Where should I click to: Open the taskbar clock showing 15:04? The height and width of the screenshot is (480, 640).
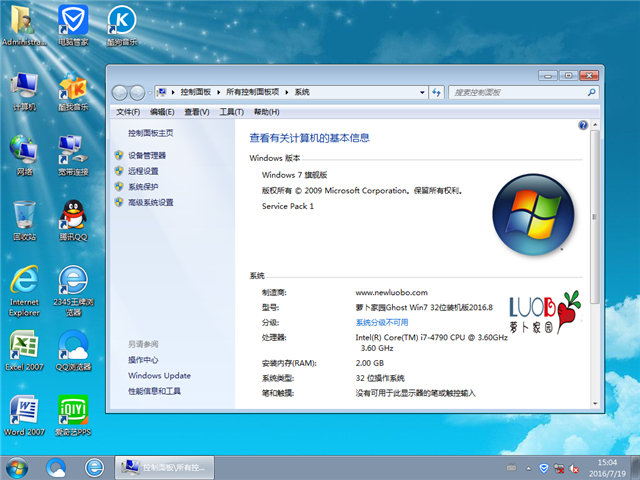(x=607, y=468)
